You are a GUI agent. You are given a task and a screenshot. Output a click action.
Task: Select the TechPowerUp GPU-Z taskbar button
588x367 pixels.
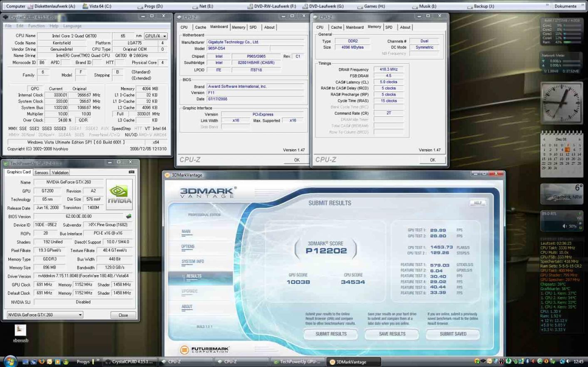[298, 362]
